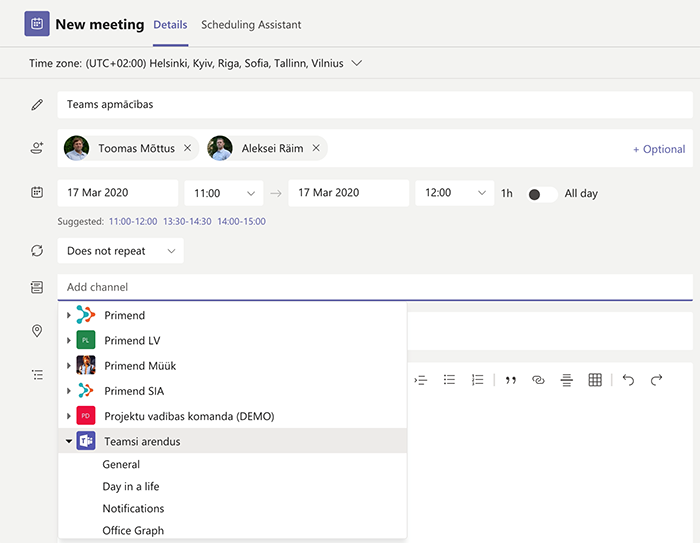Click the pencil title icon

pos(37,104)
